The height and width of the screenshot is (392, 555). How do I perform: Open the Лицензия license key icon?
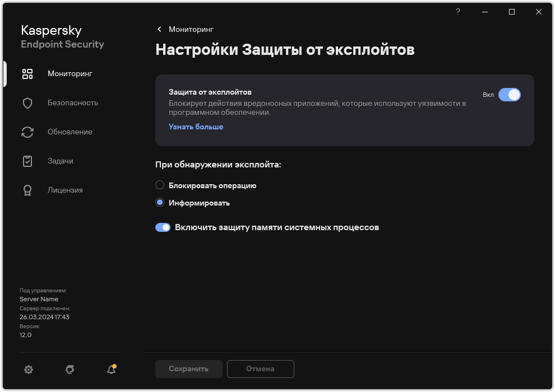click(27, 190)
